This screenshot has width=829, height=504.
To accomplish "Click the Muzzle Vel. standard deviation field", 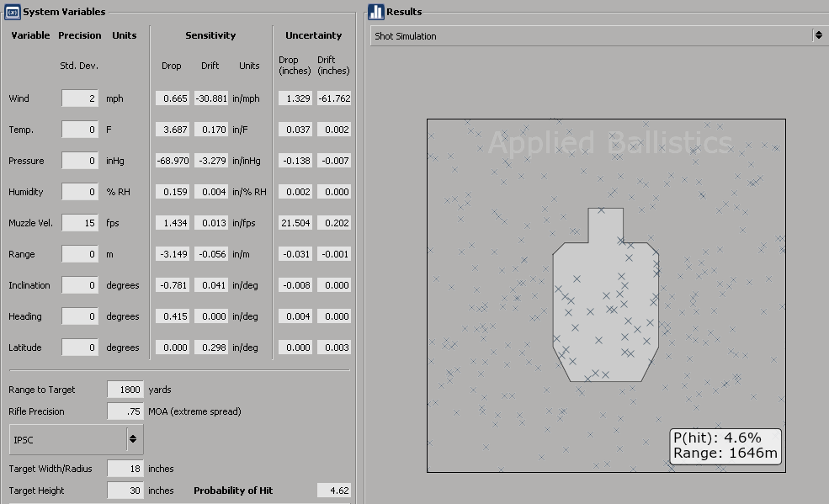I will pyautogui.click(x=80, y=223).
